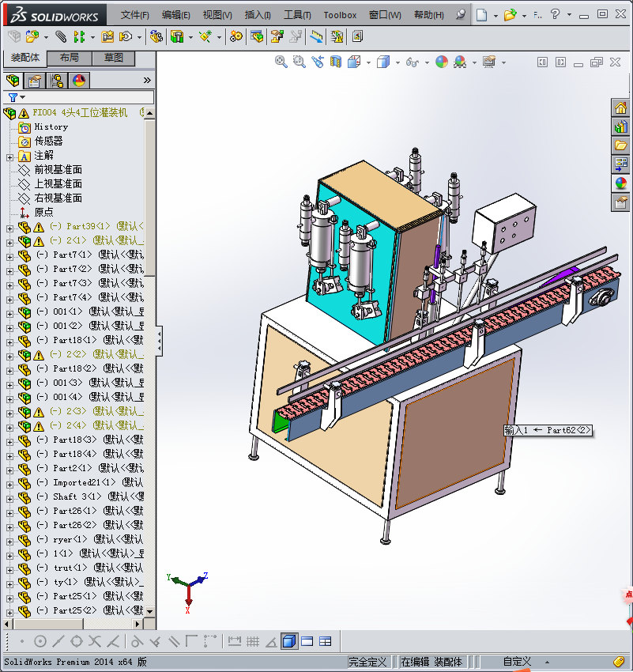Open the New document dropdown arrow
The height and width of the screenshot is (672, 633).
[495, 16]
